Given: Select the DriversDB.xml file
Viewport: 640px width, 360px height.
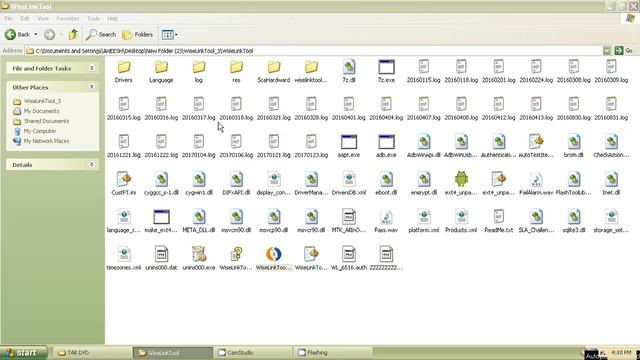Looking at the screenshot, I should pyautogui.click(x=349, y=184).
